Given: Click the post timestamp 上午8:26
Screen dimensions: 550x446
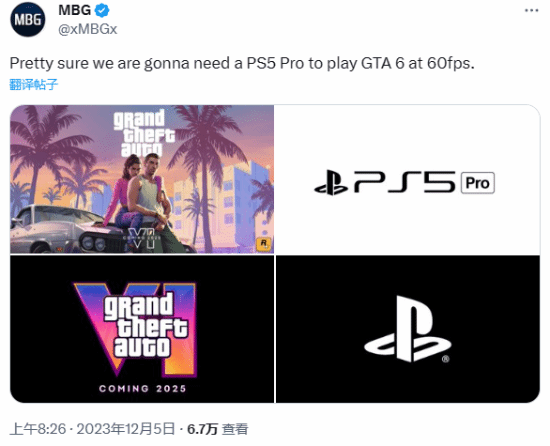Looking at the screenshot, I should 38,429.
